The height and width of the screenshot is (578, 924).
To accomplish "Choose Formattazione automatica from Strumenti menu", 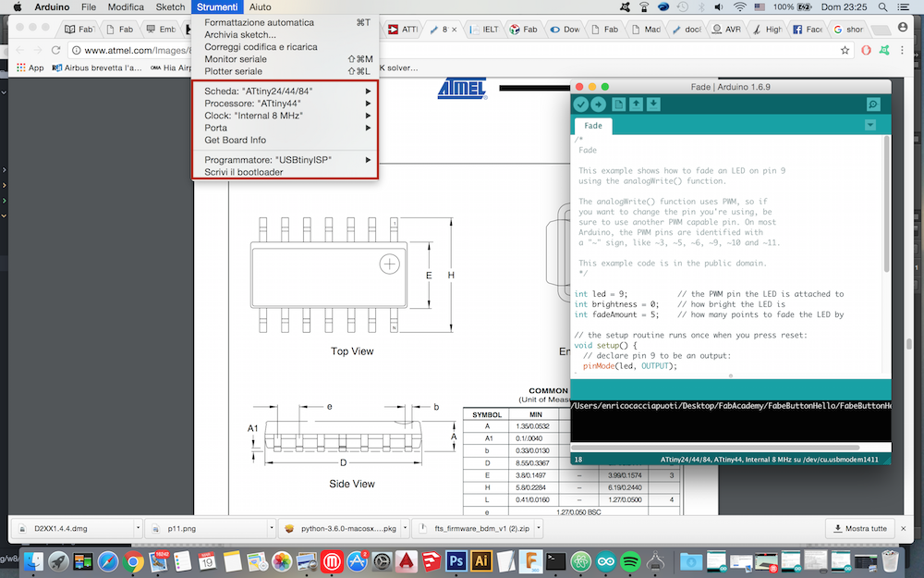I will coord(286,22).
